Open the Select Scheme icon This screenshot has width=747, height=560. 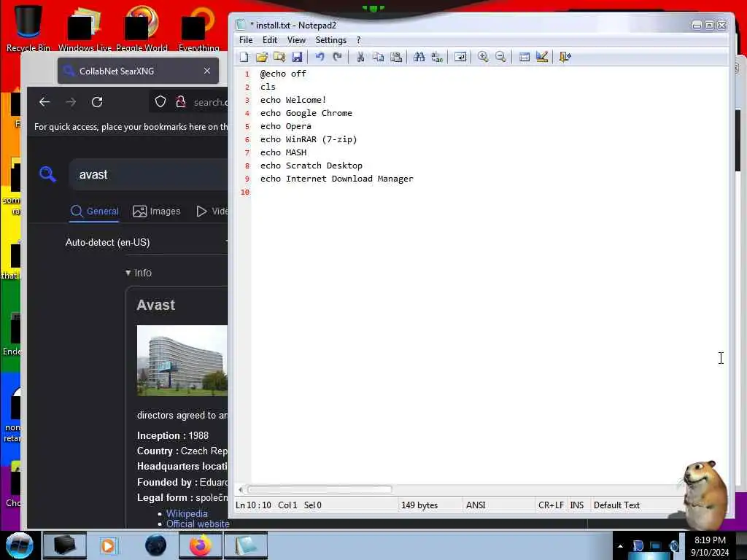pyautogui.click(x=524, y=57)
